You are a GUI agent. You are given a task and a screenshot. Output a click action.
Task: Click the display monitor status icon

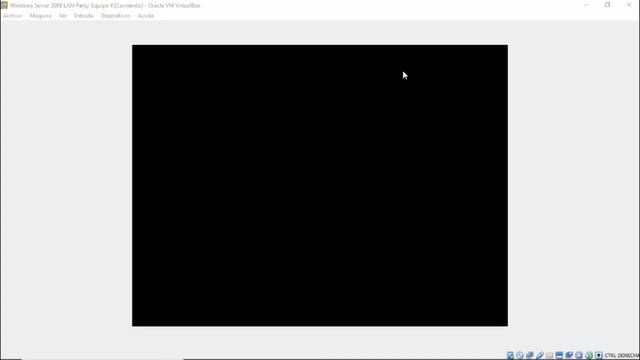[559, 356]
